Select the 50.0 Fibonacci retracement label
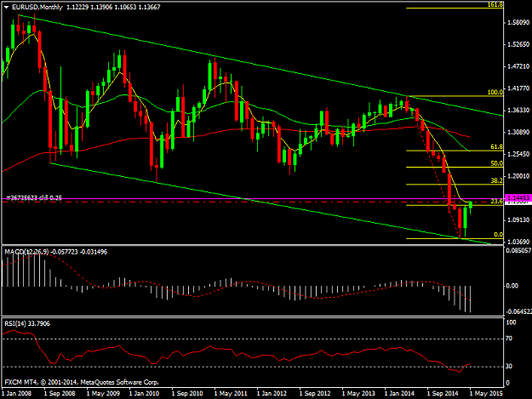 pyautogui.click(x=497, y=163)
